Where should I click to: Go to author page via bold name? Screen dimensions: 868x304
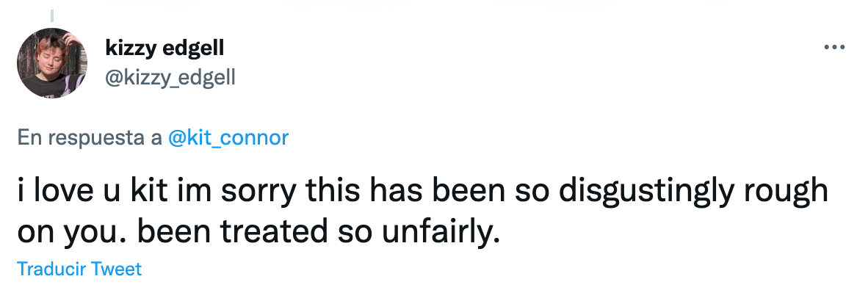(164, 49)
